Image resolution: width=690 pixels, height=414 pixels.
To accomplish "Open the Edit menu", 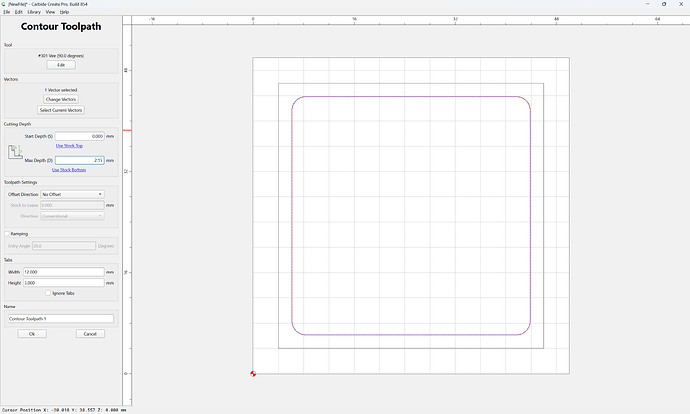I will coord(18,12).
